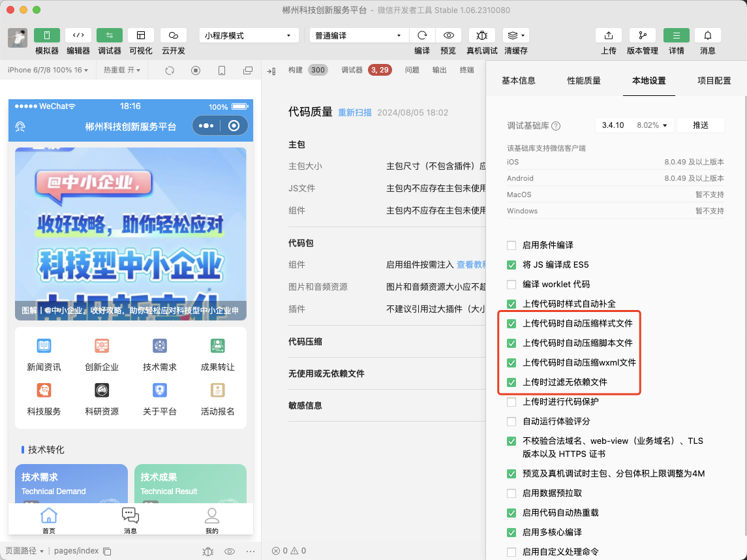Click the 推送 push button
The image size is (747, 560).
700,125
